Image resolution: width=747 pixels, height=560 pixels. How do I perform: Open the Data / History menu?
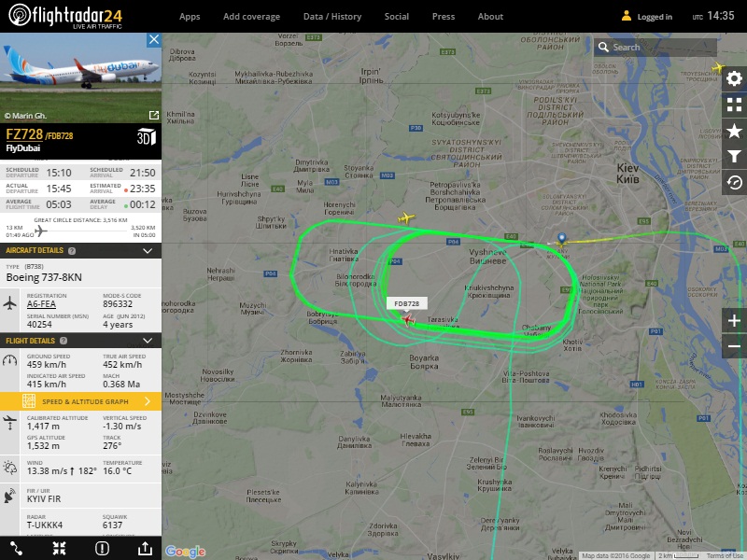(332, 17)
